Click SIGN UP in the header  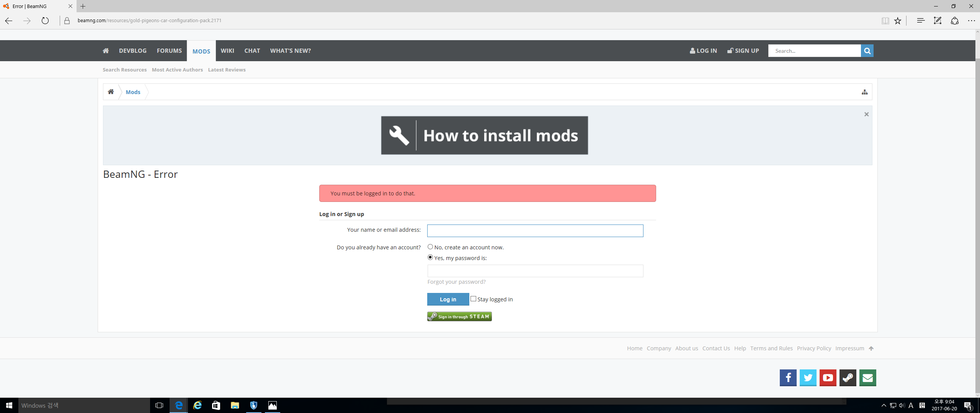tap(743, 50)
